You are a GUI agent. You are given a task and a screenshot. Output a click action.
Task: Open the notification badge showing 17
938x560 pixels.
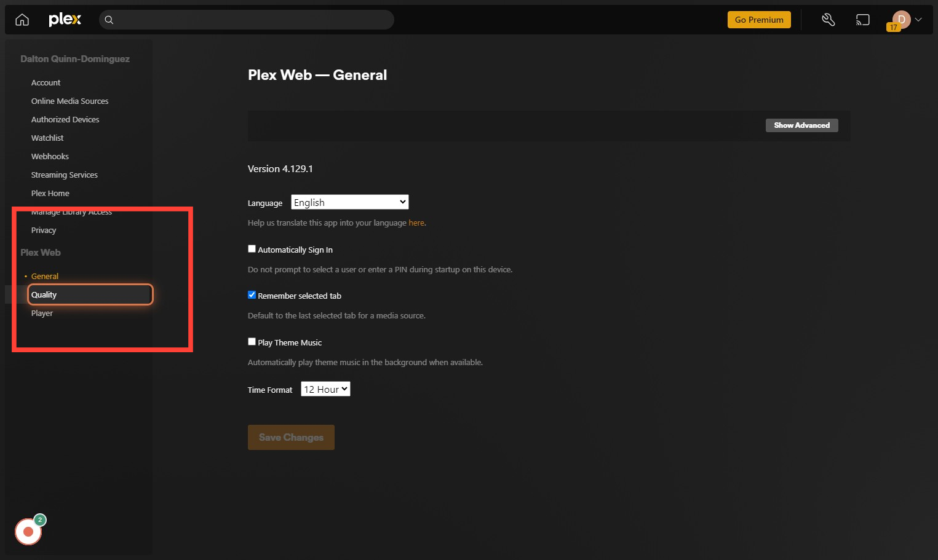[893, 27]
